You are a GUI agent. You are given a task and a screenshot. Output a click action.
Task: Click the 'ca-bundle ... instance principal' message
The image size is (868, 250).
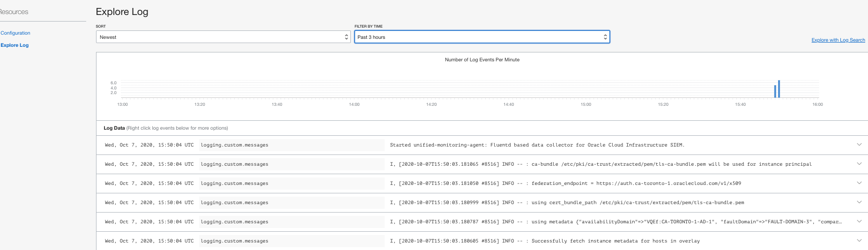point(601,164)
